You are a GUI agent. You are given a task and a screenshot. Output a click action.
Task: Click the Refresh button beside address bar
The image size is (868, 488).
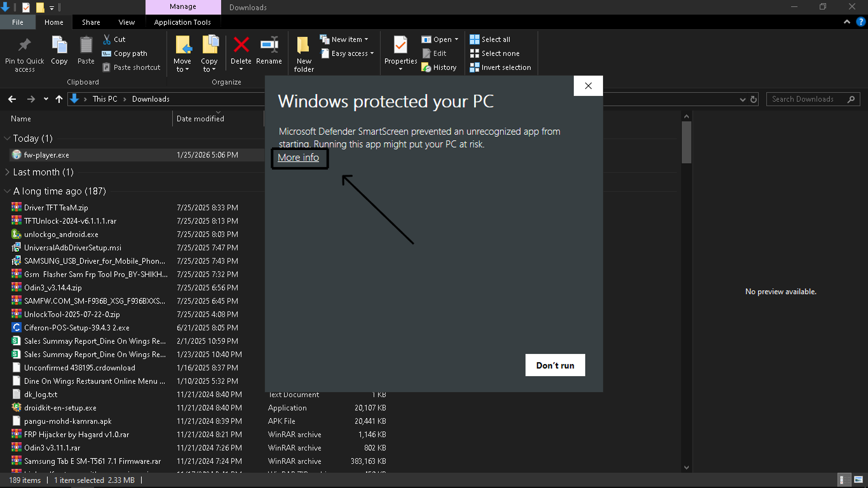pyautogui.click(x=754, y=99)
